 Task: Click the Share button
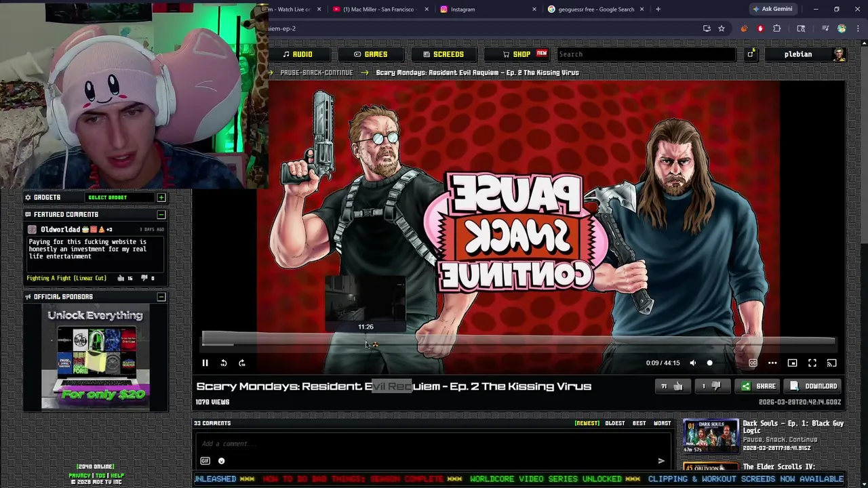tap(758, 386)
